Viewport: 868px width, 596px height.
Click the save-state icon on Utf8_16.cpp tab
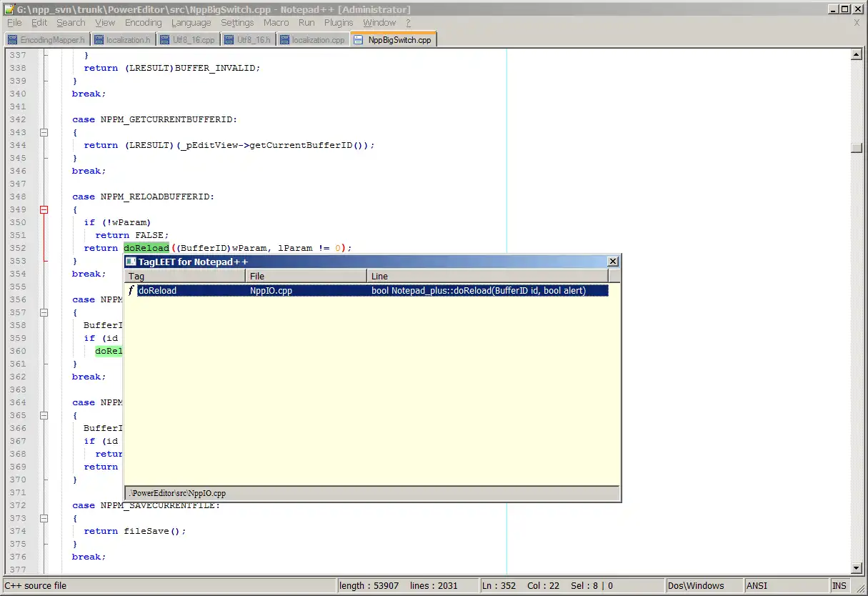(164, 39)
